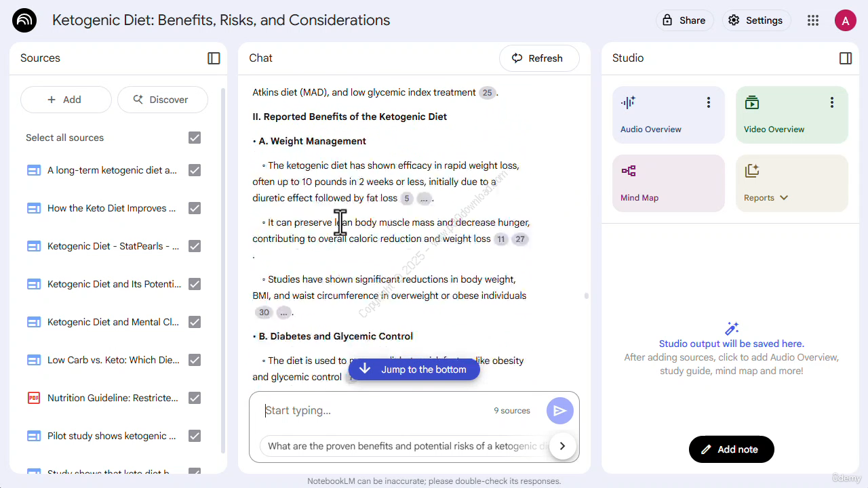Uncheck "Low Carb vs. Keto" source
The image size is (868, 488).
[195, 360]
